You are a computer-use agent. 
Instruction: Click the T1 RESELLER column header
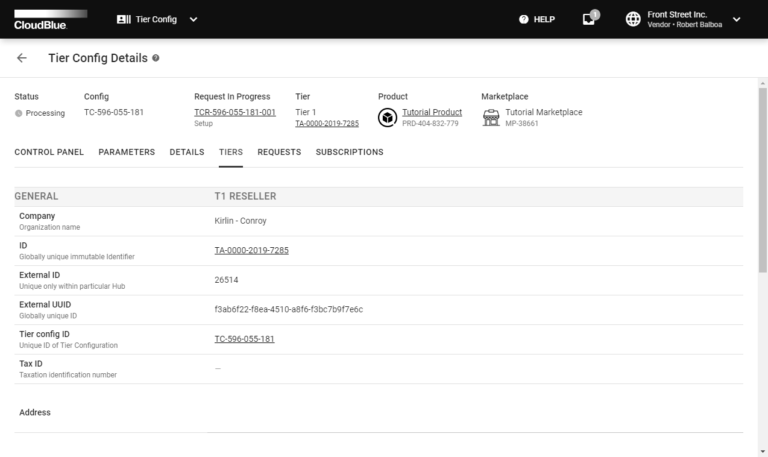click(x=245, y=196)
